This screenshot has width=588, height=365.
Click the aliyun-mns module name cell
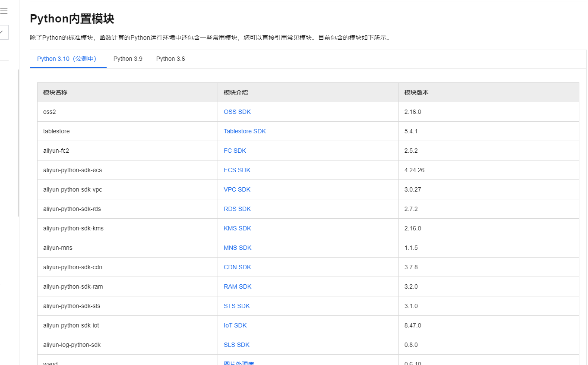(128, 248)
